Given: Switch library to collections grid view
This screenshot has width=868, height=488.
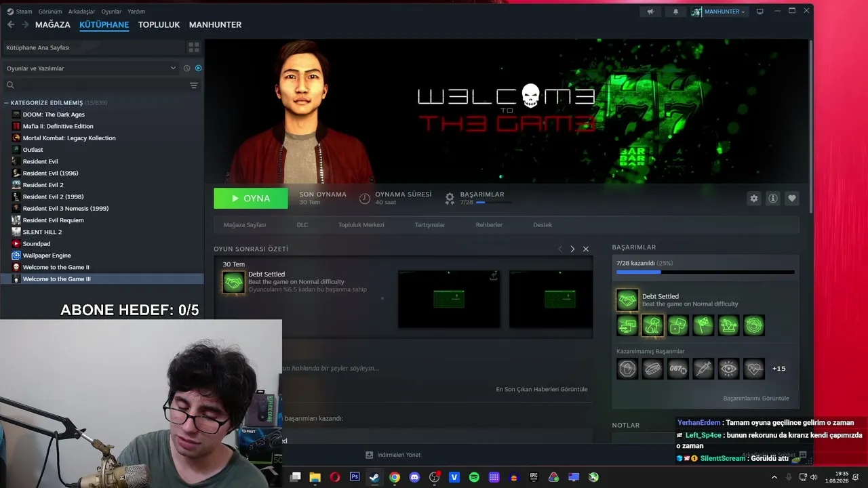Looking at the screenshot, I should pyautogui.click(x=194, y=47).
